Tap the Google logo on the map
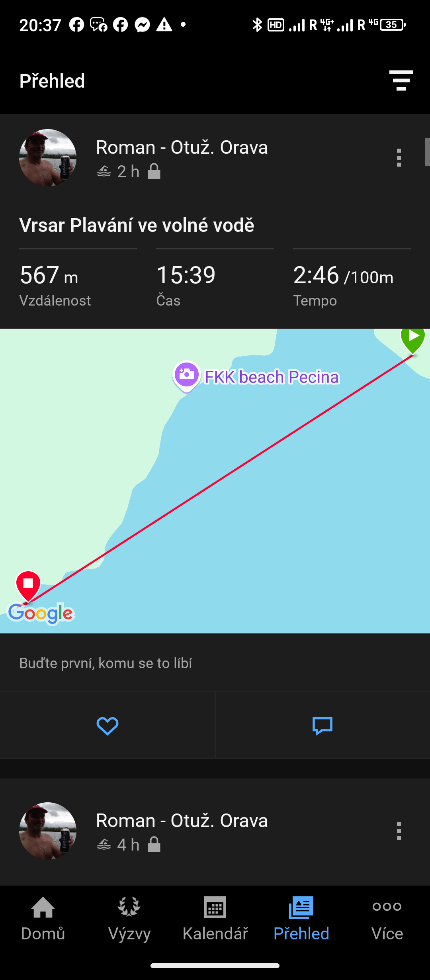Viewport: 430px width, 980px height. [x=41, y=613]
